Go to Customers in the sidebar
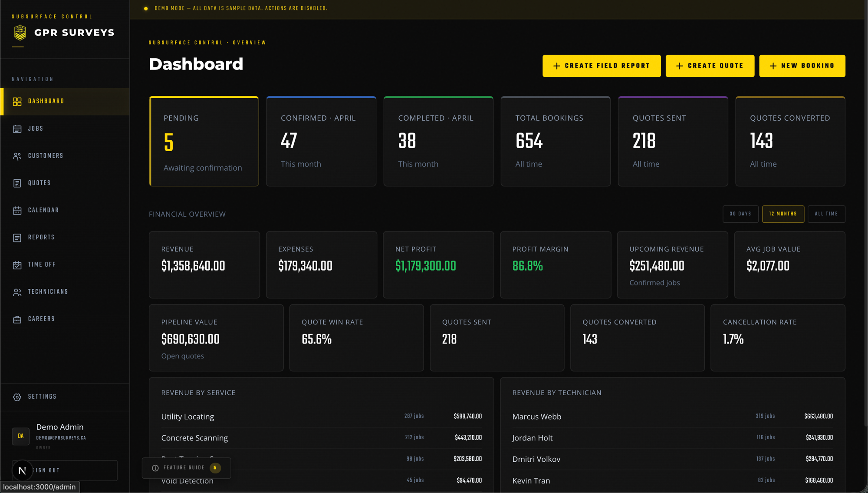 (65, 156)
